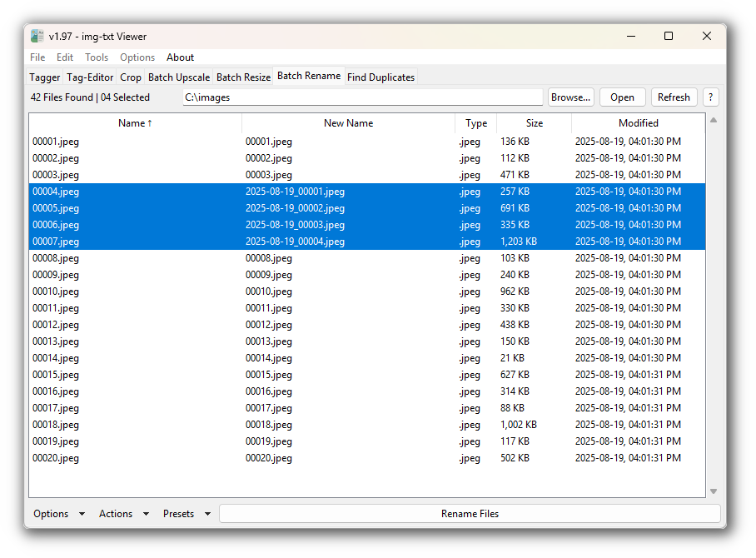
Task: Open the Edit menu
Action: pos(65,57)
